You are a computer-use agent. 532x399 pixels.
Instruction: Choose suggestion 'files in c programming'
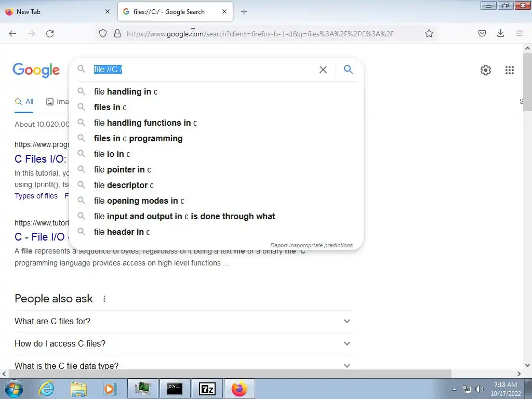point(216,138)
